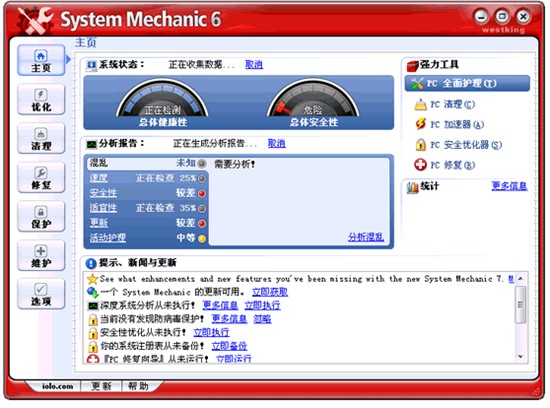Open the 保护 protect sidebar button
The height and width of the screenshot is (408, 550).
(x=41, y=216)
